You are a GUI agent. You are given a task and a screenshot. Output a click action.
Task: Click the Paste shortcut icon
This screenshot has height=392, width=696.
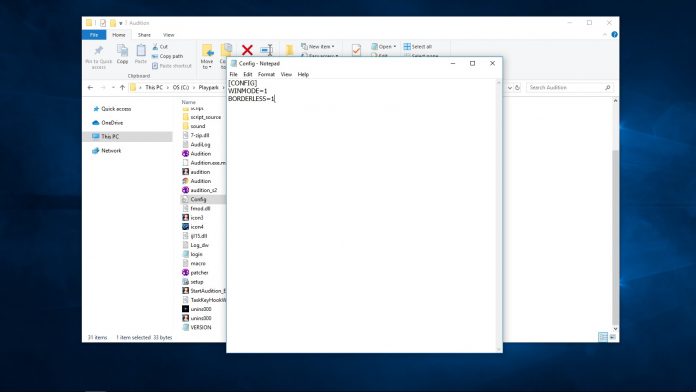coord(155,66)
